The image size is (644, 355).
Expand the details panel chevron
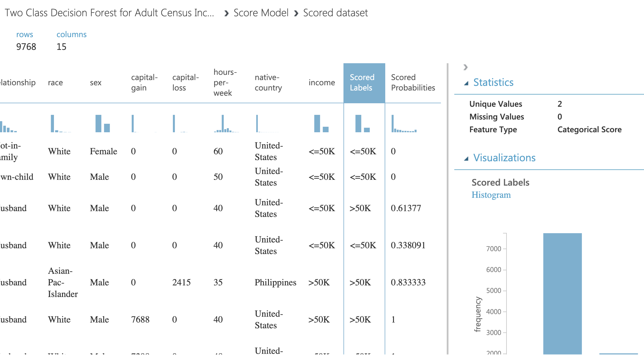(x=465, y=67)
